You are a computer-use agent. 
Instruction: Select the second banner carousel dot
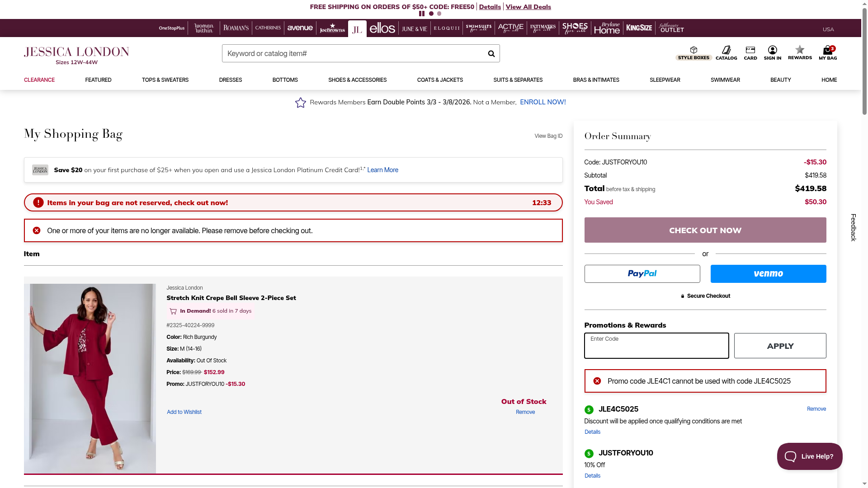click(439, 14)
